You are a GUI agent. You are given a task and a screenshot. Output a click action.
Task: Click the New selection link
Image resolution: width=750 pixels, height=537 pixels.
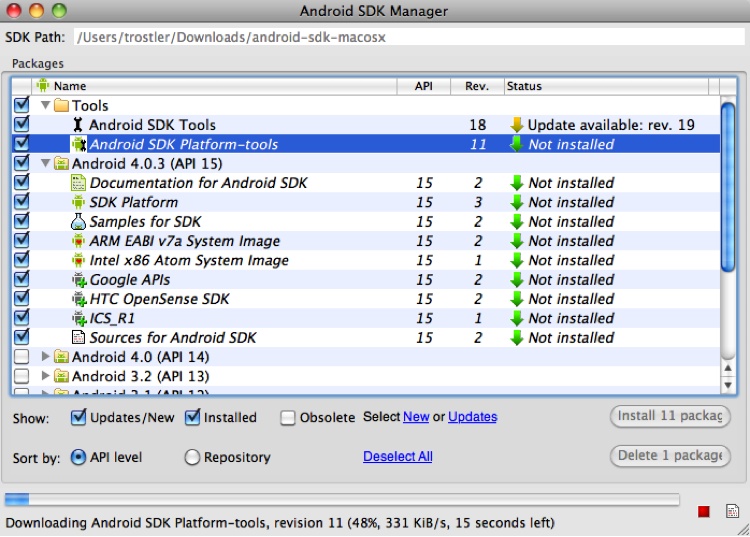416,417
